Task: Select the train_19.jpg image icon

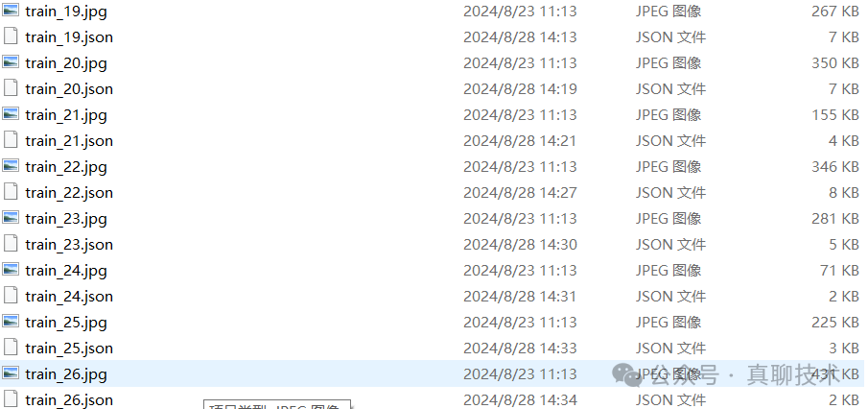Action: [11, 10]
